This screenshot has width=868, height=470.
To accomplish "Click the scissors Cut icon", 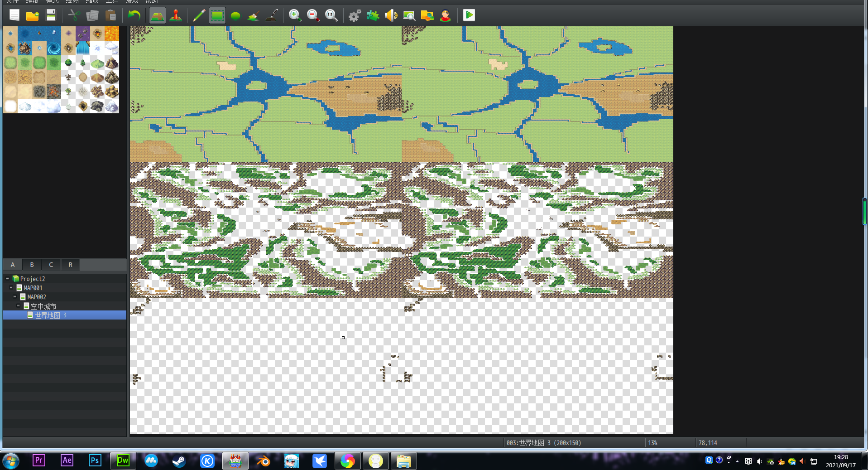I will tap(74, 15).
